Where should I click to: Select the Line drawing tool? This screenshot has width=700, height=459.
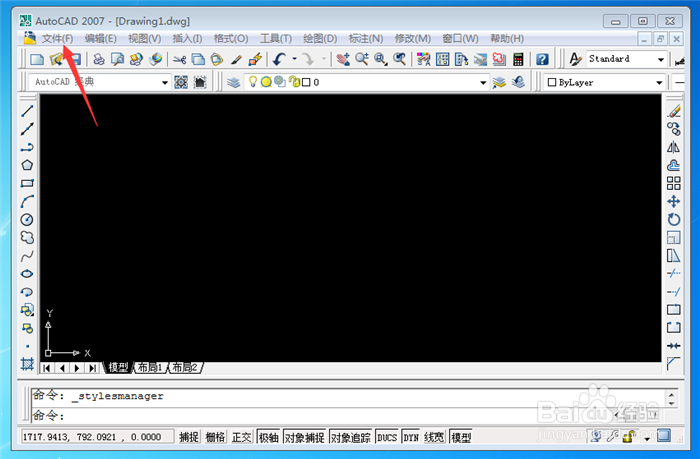pos(27,111)
